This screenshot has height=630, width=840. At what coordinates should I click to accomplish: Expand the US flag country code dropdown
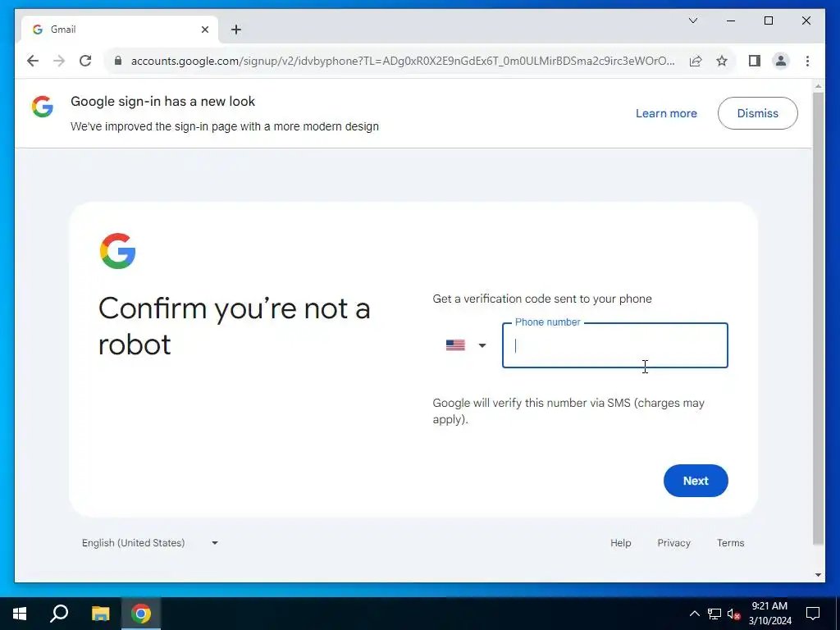click(x=466, y=345)
